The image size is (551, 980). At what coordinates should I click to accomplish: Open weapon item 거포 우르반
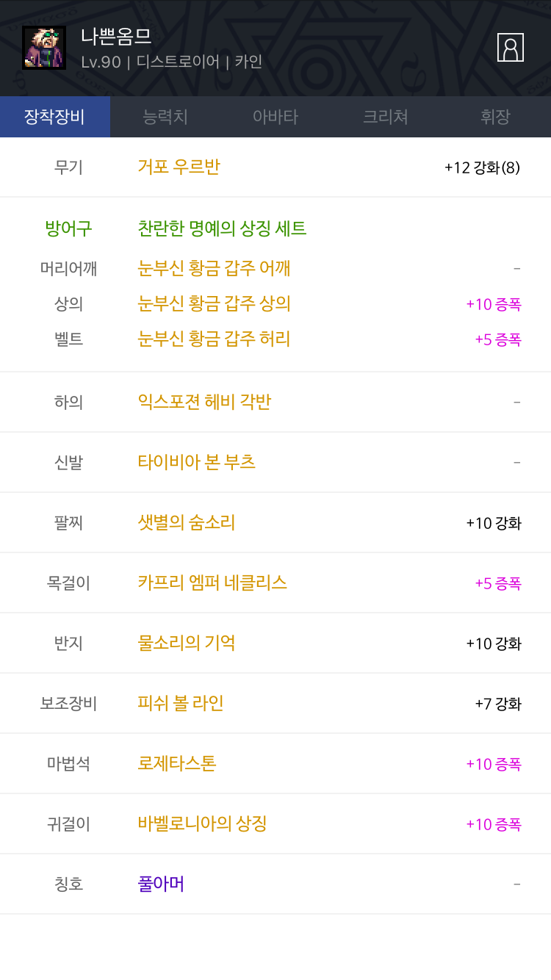pos(179,167)
